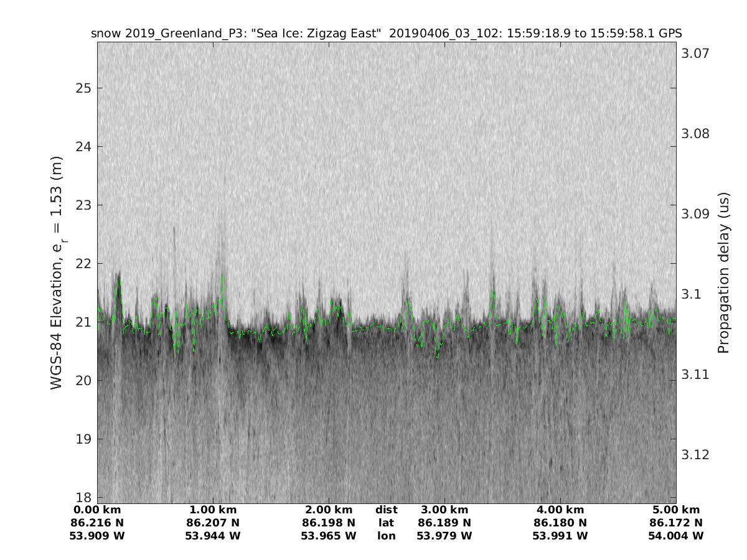Click the 86.198 N latitude label
The image size is (747, 560).
329,523
